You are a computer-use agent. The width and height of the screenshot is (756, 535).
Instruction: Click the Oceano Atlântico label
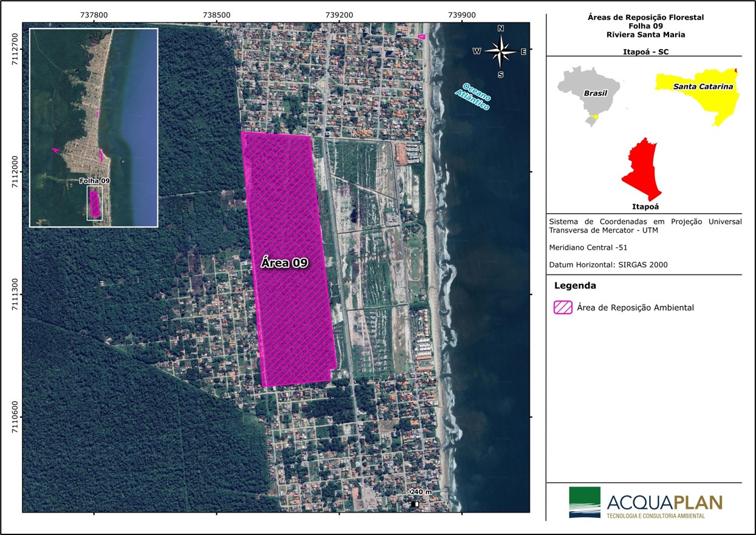[475, 96]
